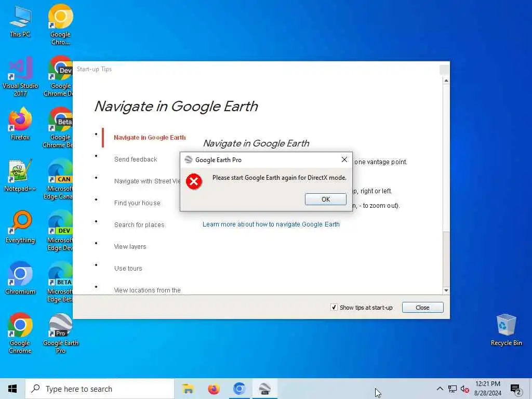Image resolution: width=532 pixels, height=399 pixels.
Task: Select Visual Studio 2017 desktop icon
Action: coord(20,77)
